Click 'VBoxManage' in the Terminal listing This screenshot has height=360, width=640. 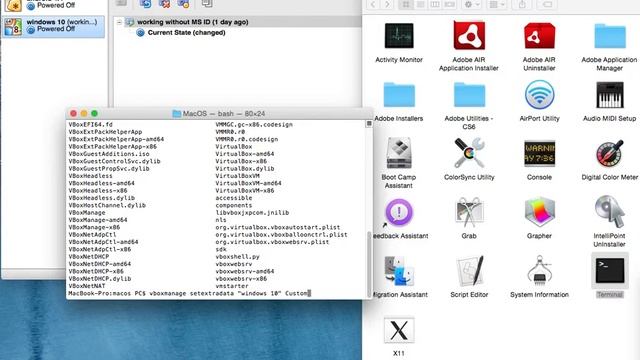tap(87, 213)
